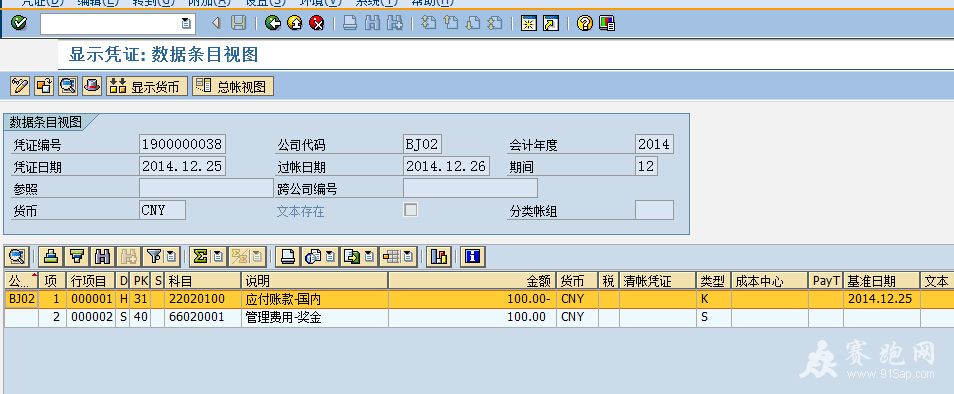This screenshot has height=394, width=954.
Task: Click the 货币 field showing CNY
Action: click(162, 210)
